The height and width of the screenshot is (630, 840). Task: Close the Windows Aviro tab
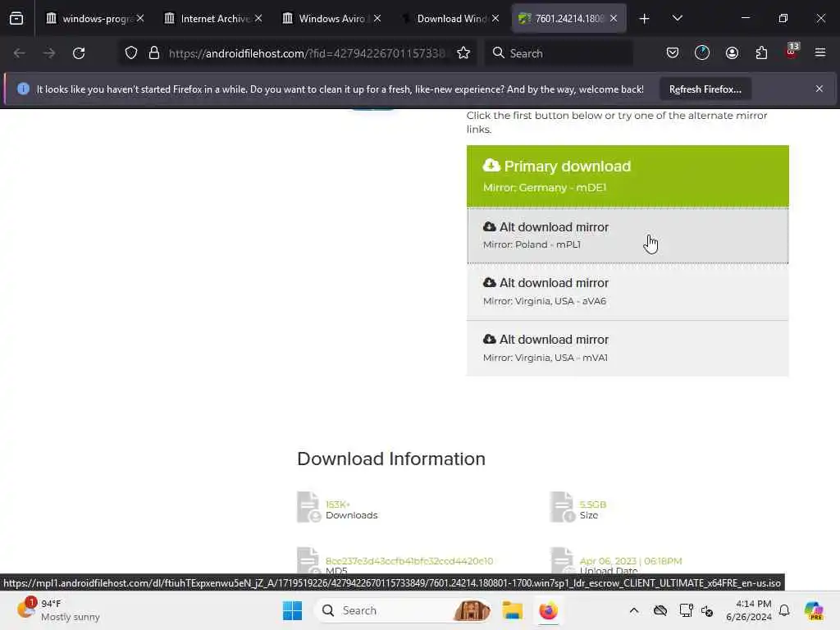coord(377,19)
